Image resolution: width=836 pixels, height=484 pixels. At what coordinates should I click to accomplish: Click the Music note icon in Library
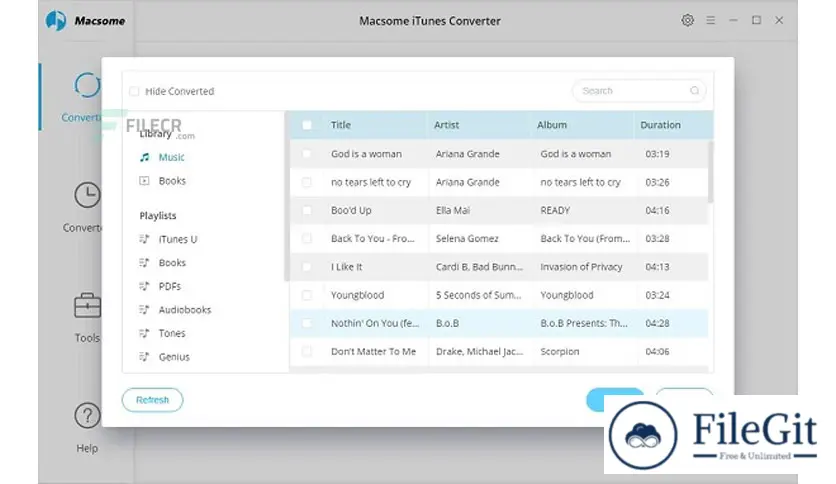(x=144, y=157)
